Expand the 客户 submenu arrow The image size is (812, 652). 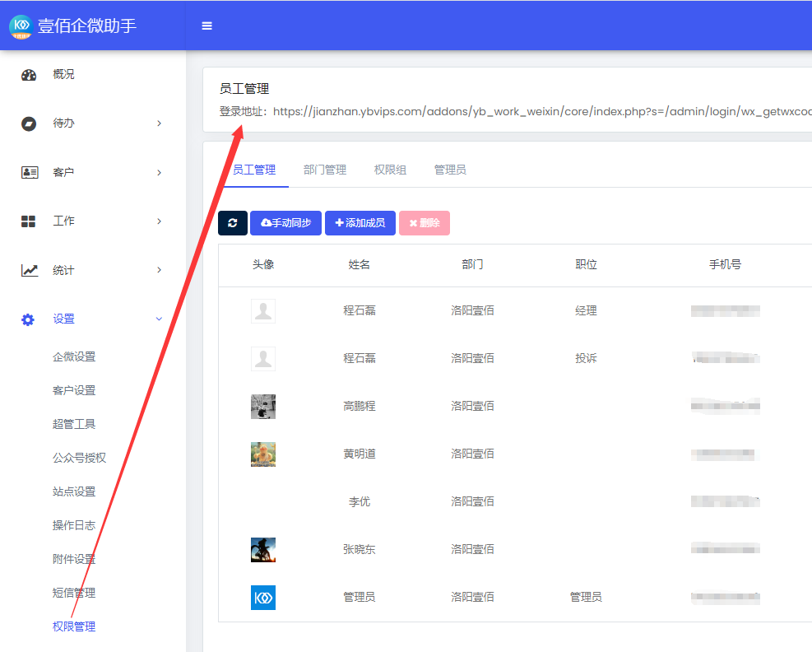pyautogui.click(x=159, y=173)
